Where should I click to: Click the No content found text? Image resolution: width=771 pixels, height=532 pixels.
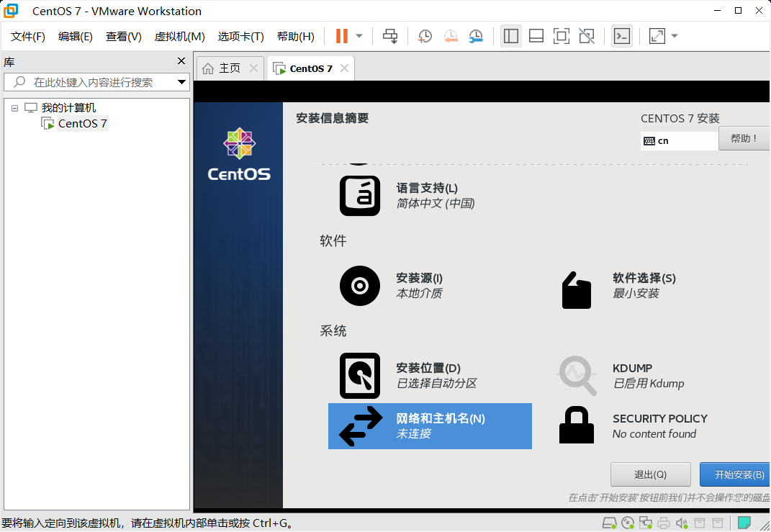[x=654, y=434]
